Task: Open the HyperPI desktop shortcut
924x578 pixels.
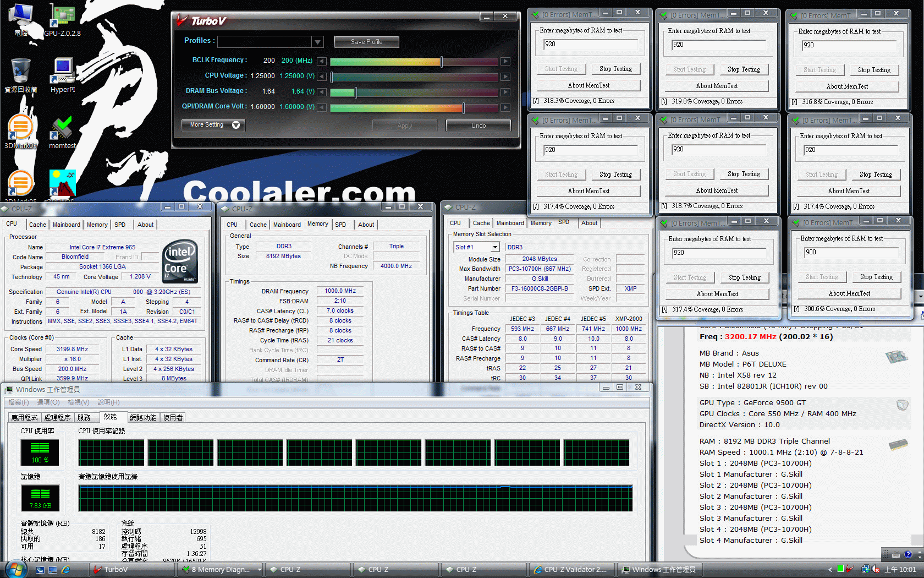Action: click(x=63, y=75)
